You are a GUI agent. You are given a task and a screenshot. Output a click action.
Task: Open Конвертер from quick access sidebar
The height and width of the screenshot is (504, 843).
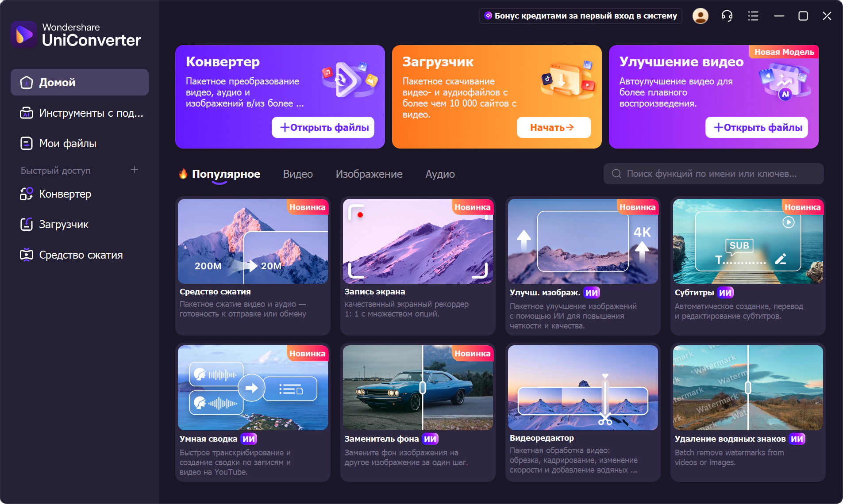65,194
